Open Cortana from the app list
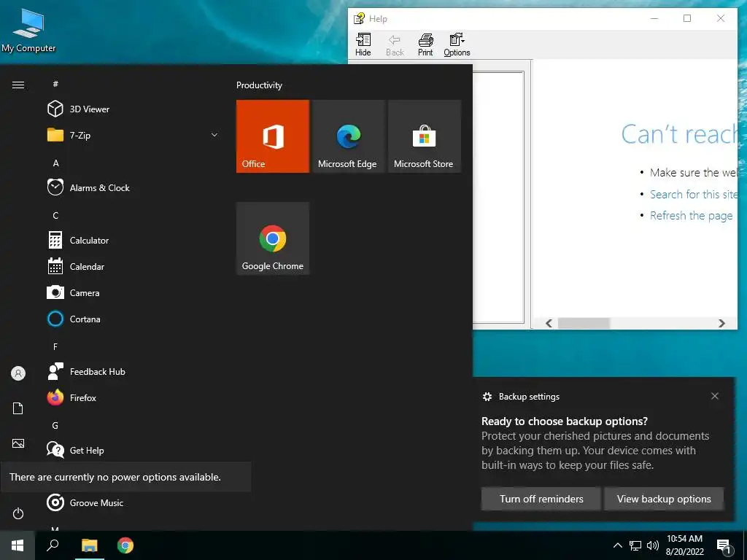747x560 pixels. (x=133, y=319)
